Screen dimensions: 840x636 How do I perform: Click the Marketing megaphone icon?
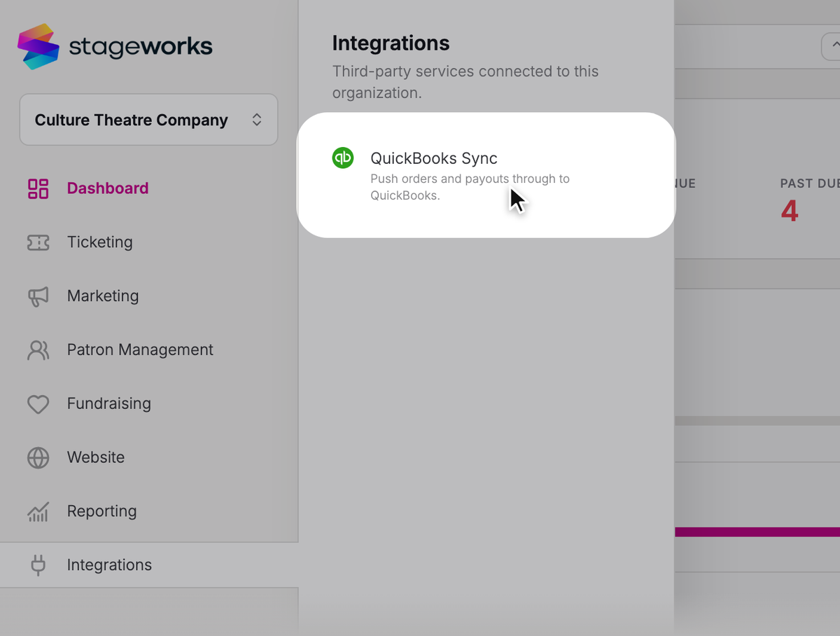[38, 296]
